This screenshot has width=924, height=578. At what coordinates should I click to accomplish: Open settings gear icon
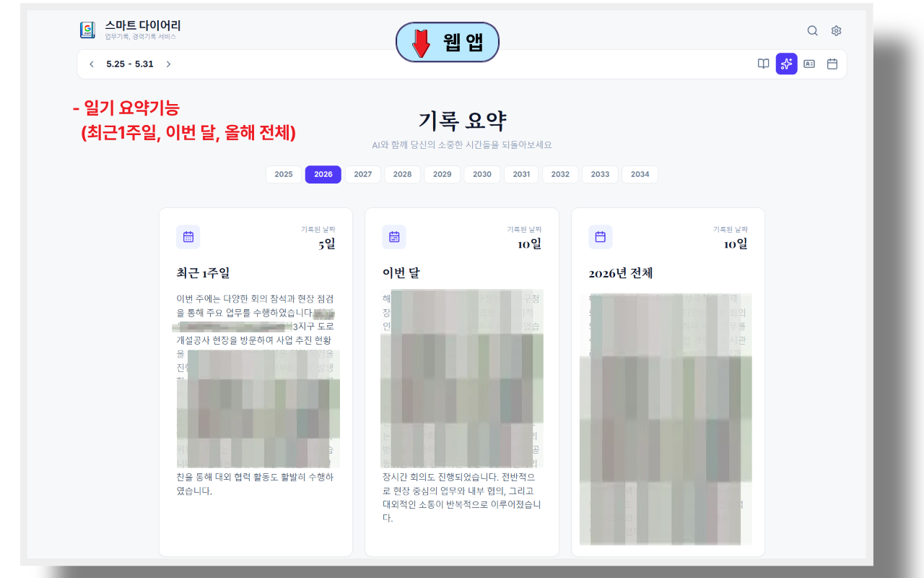[x=836, y=30]
